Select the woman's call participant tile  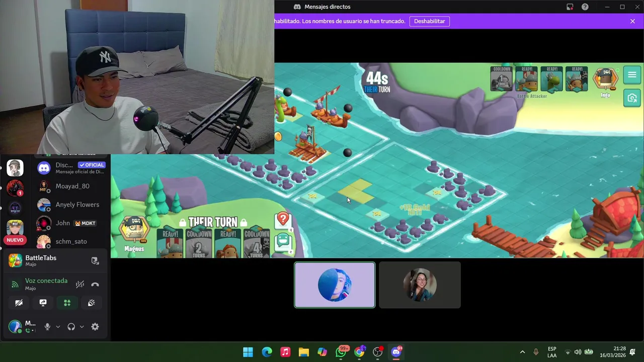coord(420,285)
